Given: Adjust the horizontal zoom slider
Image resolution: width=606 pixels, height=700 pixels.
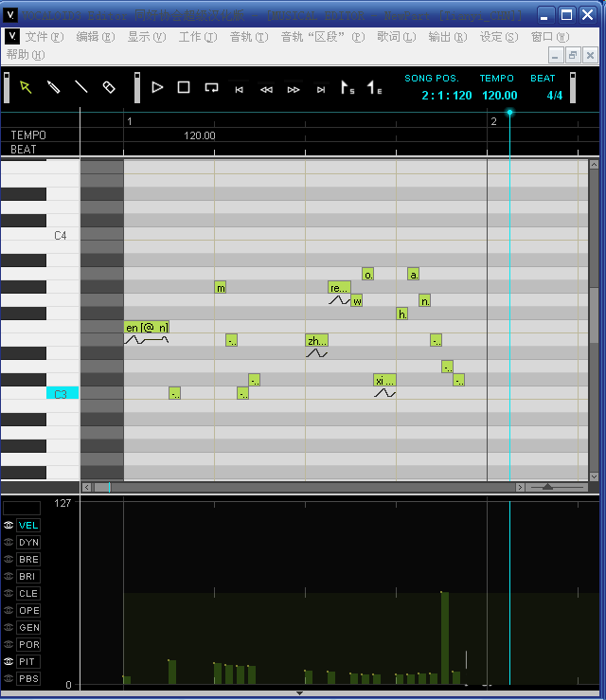Looking at the screenshot, I should pyautogui.click(x=547, y=487).
